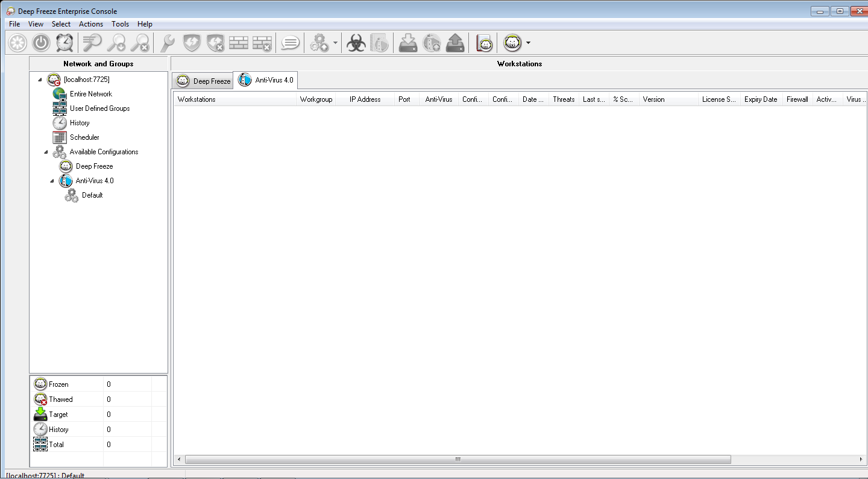868x479 pixels.
Task: Open the dropdown arrow beside the gears icon
Action: tap(335, 43)
